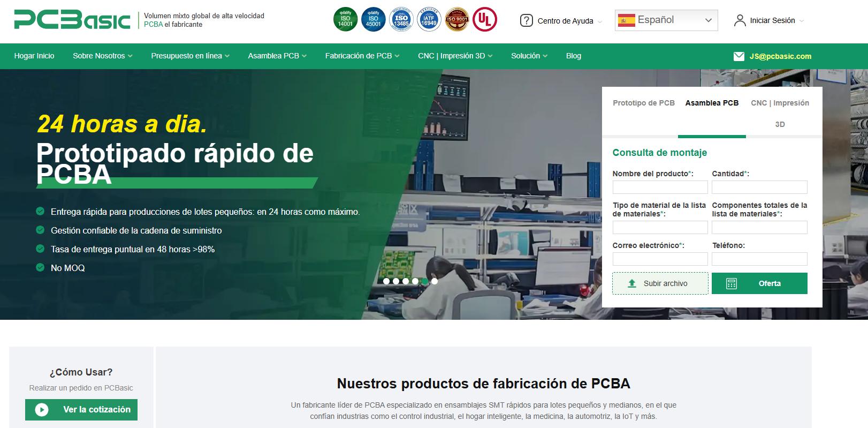Open the Español language dropdown
Image resolution: width=868 pixels, height=428 pixels.
[666, 20]
